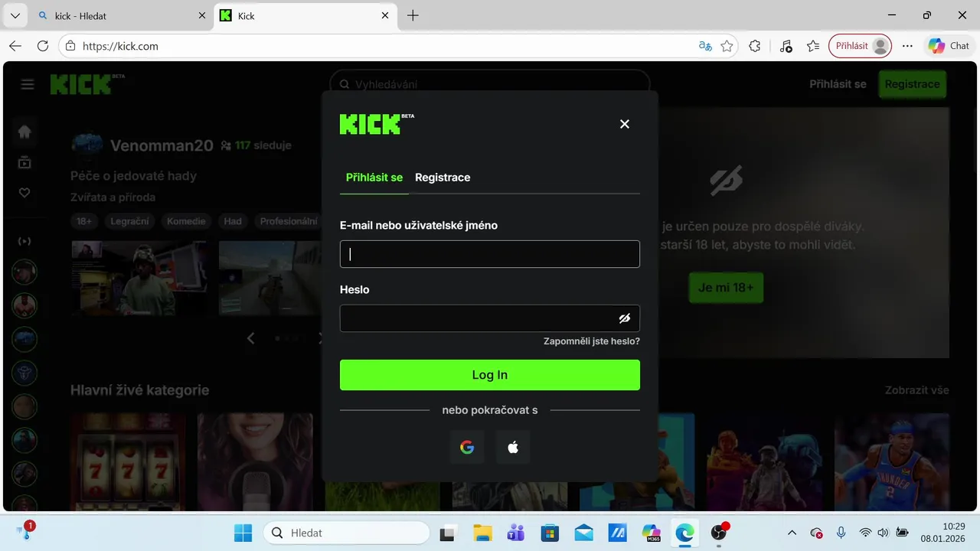Select the Přihlásit se tab
Image resolution: width=980 pixels, height=551 pixels.
coord(374,178)
